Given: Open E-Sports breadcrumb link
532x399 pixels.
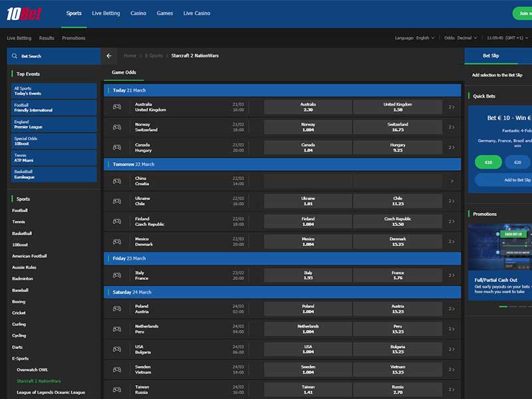Looking at the screenshot, I should (154, 56).
